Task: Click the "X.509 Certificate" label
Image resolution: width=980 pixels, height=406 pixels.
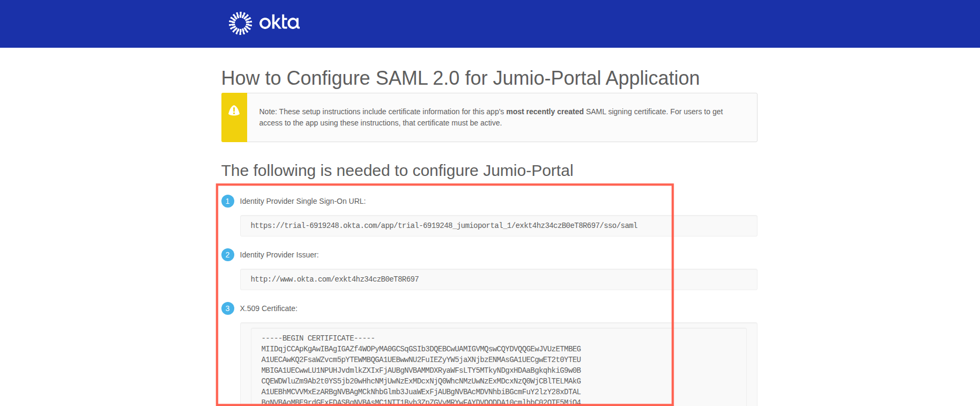Action: click(x=268, y=308)
